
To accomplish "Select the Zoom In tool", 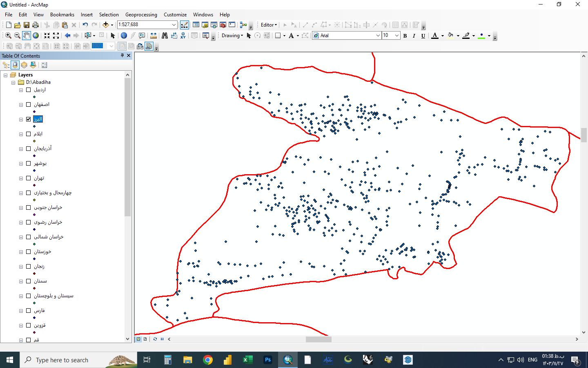I will [x=8, y=36].
